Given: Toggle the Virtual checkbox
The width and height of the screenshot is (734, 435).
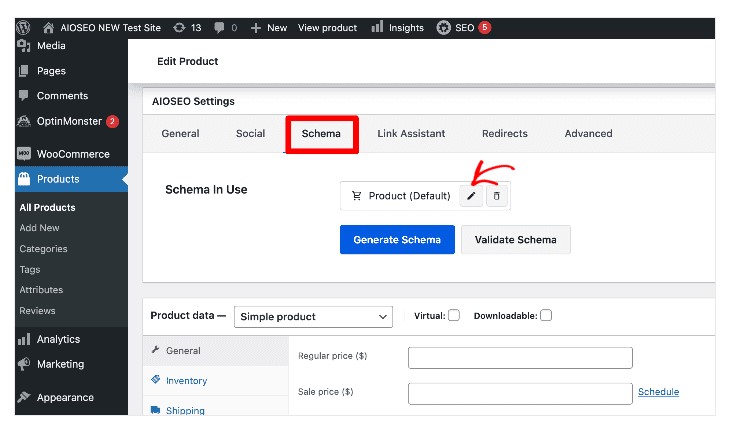Looking at the screenshot, I should (454, 315).
